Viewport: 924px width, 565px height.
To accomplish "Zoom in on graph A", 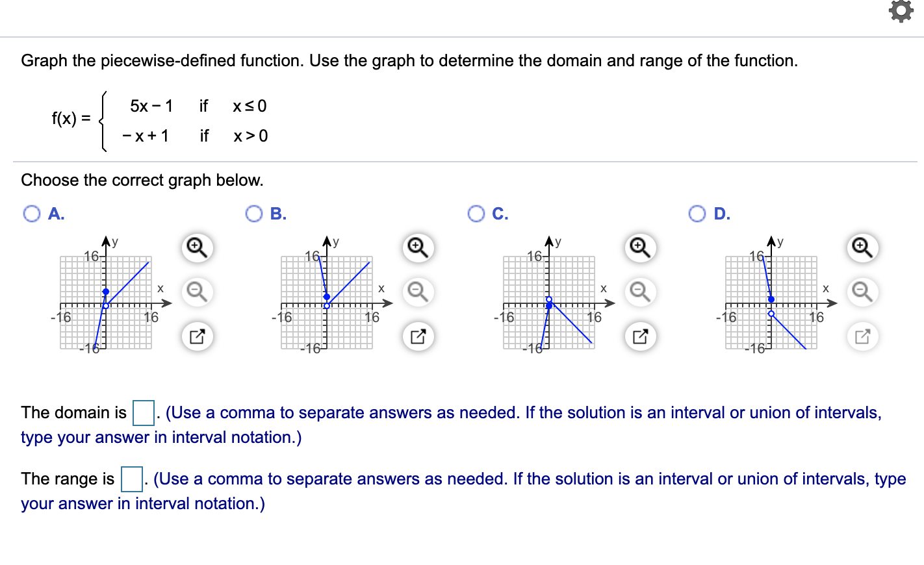I will pos(197,248).
